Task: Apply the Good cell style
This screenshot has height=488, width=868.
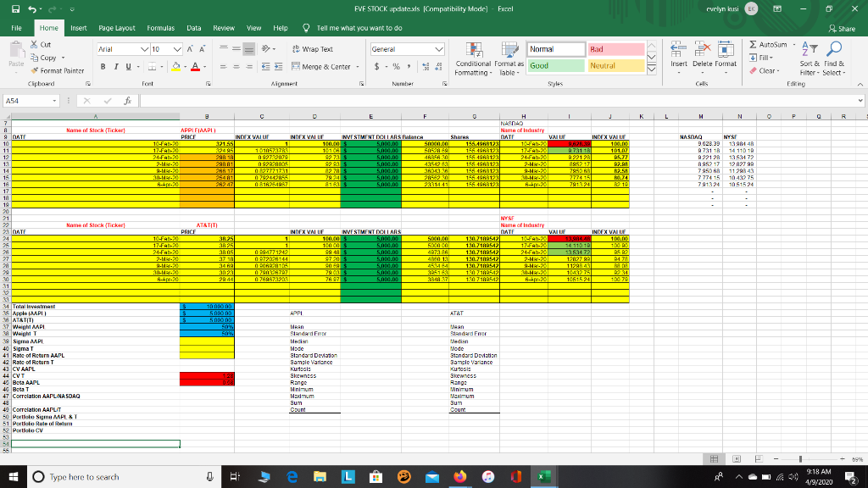Action: (556, 66)
